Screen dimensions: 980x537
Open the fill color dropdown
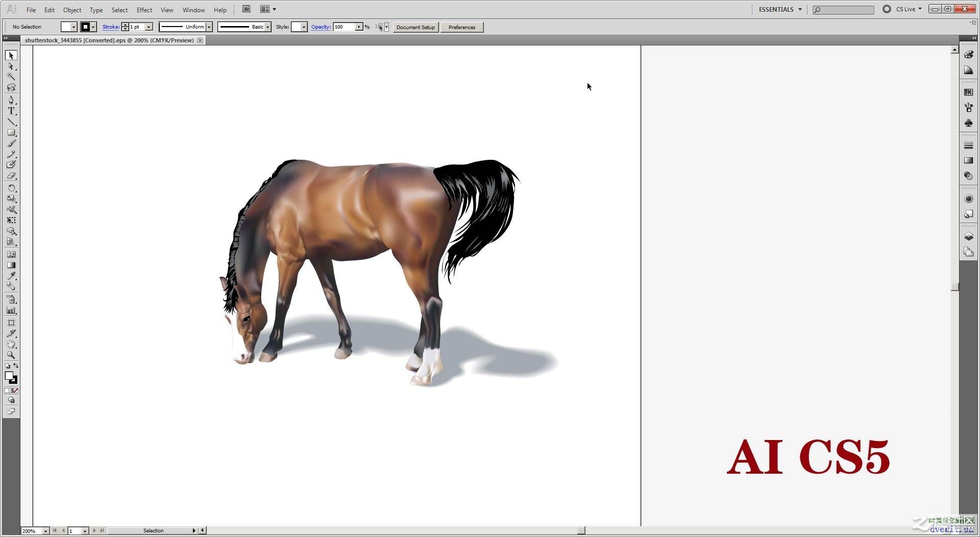(73, 27)
